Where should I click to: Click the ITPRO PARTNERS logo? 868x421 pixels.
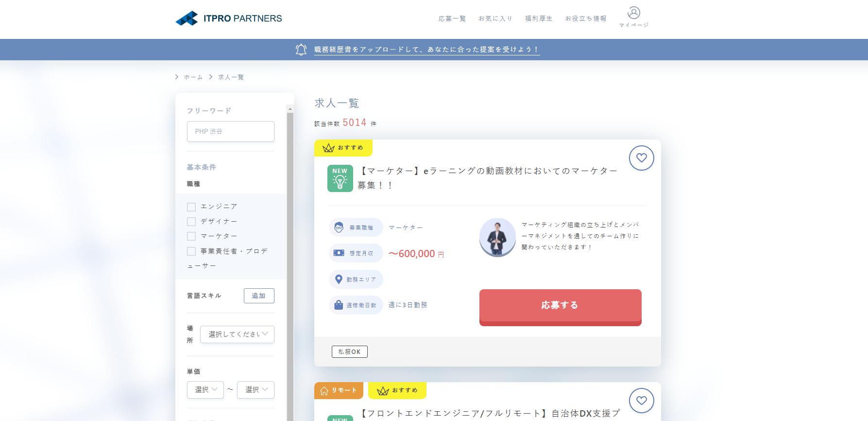(x=228, y=18)
